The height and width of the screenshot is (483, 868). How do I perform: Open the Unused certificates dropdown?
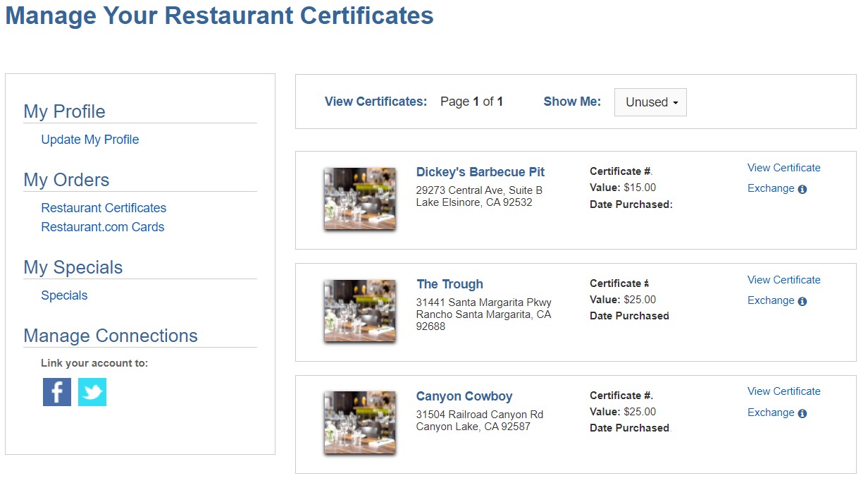coord(650,102)
